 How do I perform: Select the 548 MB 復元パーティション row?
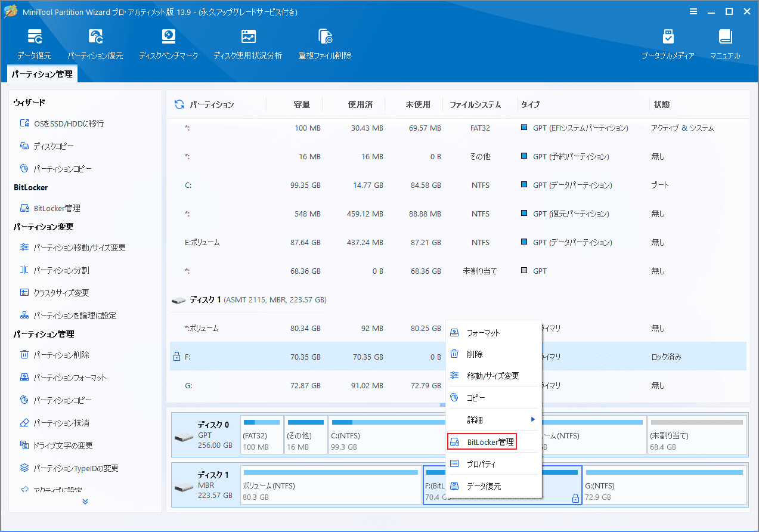tap(458, 214)
